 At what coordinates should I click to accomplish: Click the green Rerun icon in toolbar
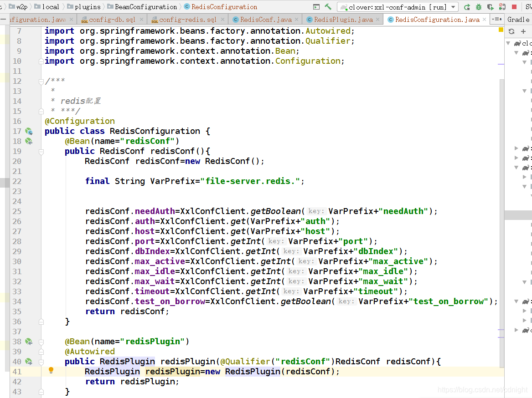point(467,7)
